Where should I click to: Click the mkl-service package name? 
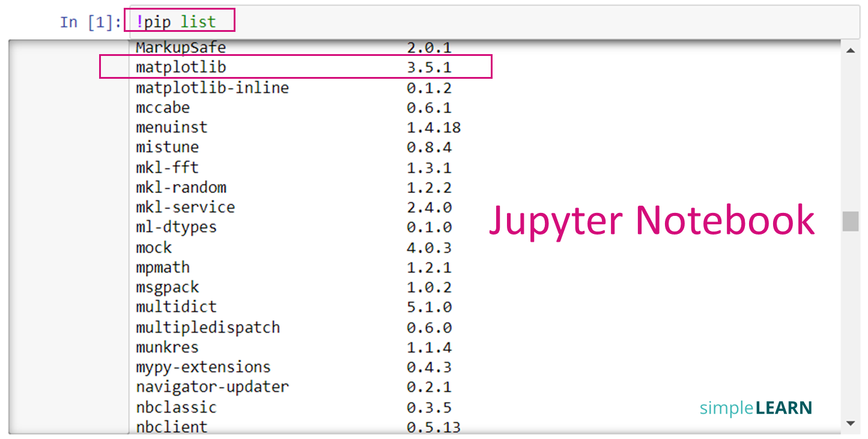(x=185, y=207)
